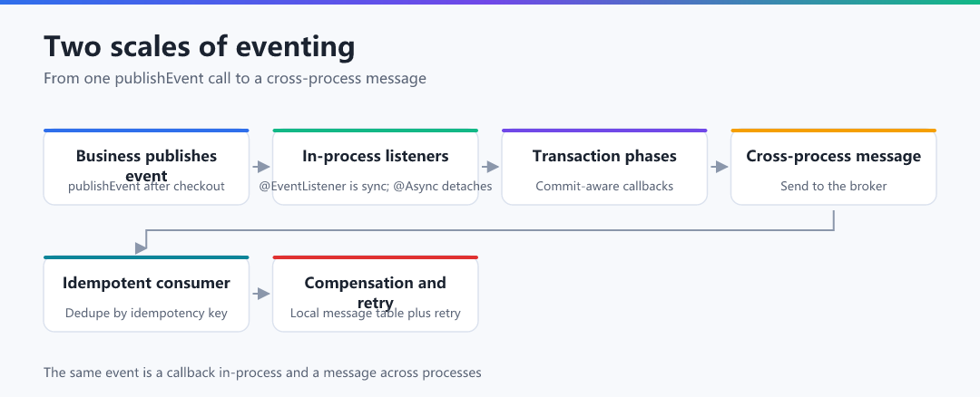Select the In-process listeners card
Viewport: 980px width, 397px height.
376,168
